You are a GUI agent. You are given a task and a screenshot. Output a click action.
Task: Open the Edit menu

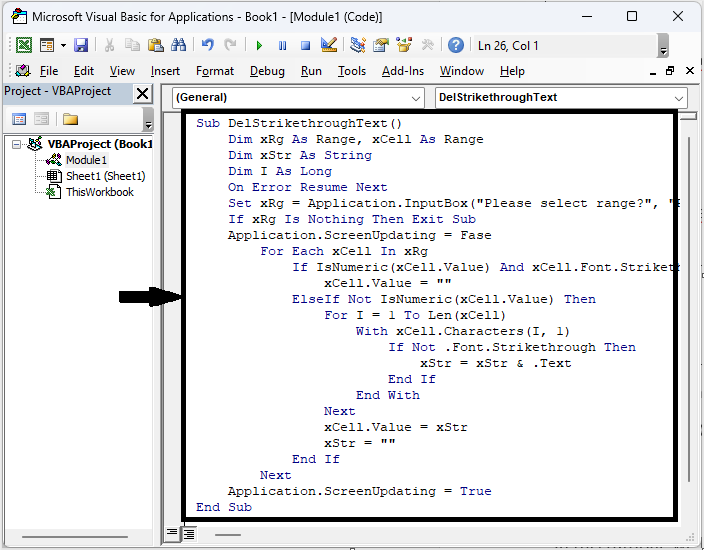(84, 71)
